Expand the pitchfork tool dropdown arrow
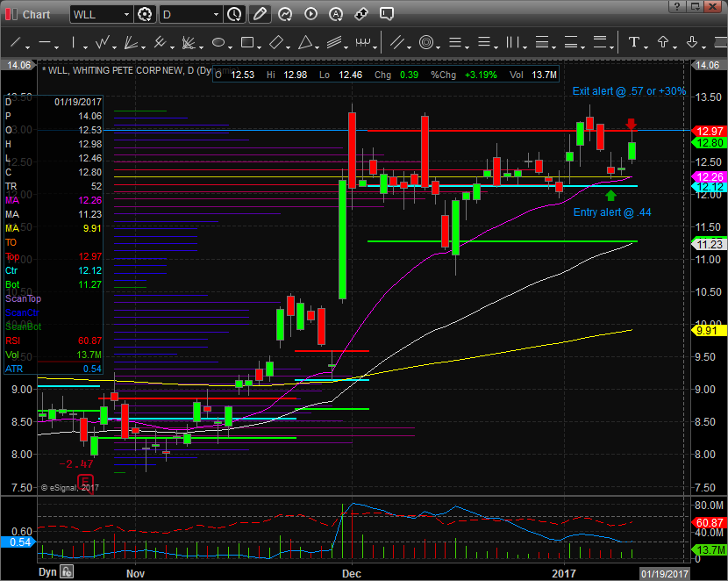Image resolution: width=728 pixels, height=581 pixels. pyautogui.click(x=172, y=47)
